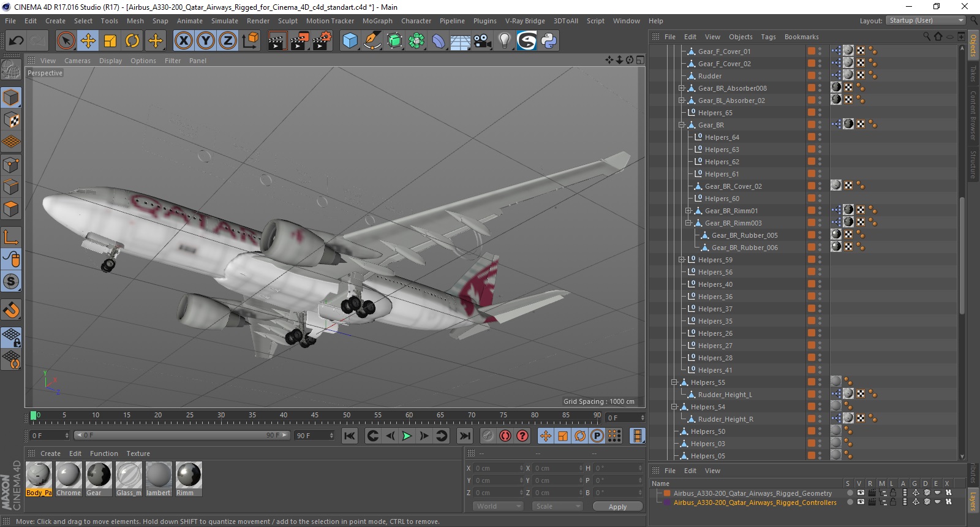Add a floor/environment object
The height and width of the screenshot is (527, 980).
point(460,41)
